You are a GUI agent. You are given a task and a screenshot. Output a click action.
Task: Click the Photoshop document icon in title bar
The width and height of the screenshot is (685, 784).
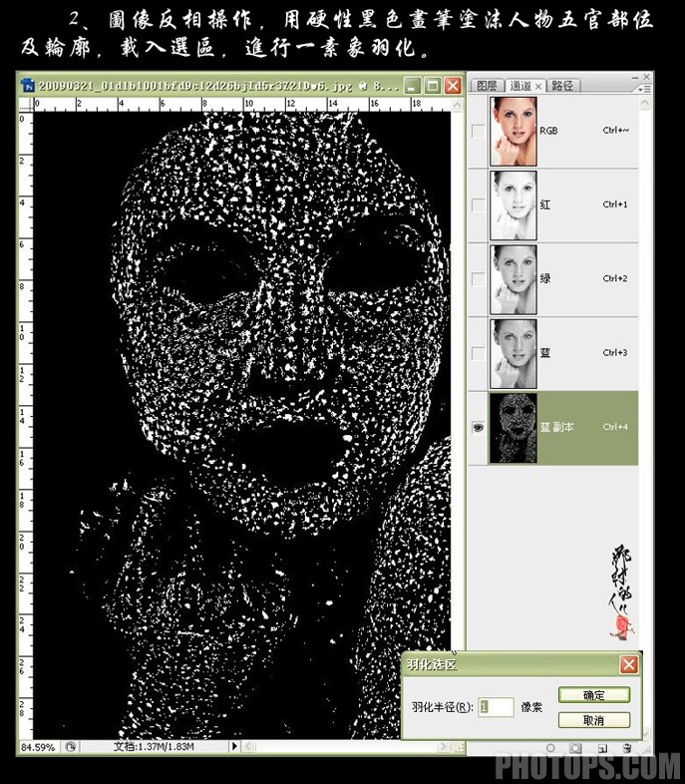pyautogui.click(x=28, y=85)
